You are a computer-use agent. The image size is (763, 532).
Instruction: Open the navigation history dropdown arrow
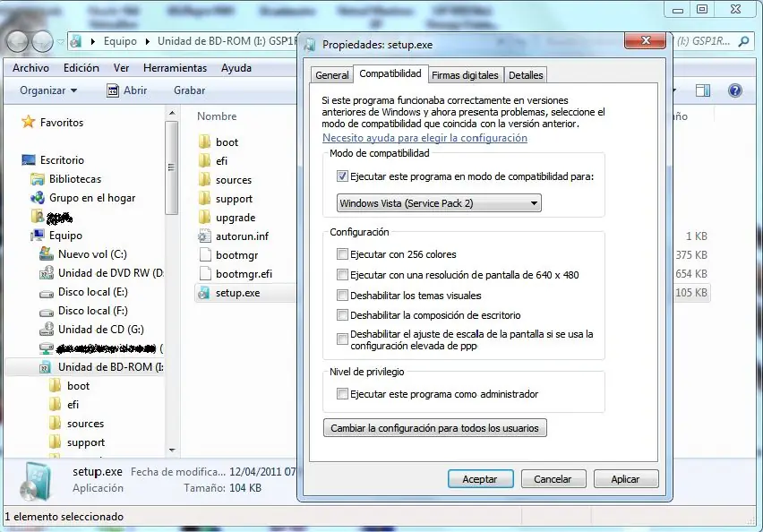coord(60,42)
